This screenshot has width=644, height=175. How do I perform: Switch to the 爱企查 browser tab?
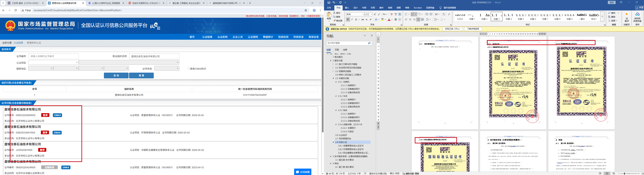click(x=186, y=3)
